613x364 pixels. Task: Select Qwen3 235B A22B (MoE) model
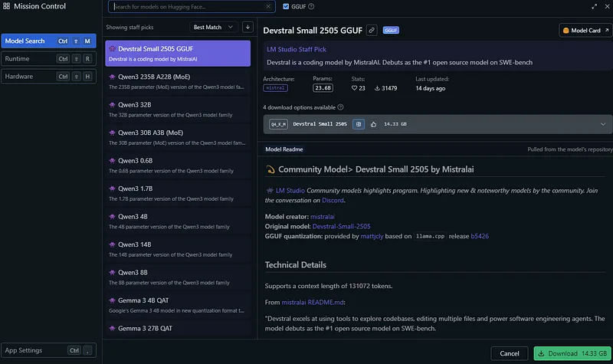(x=178, y=81)
